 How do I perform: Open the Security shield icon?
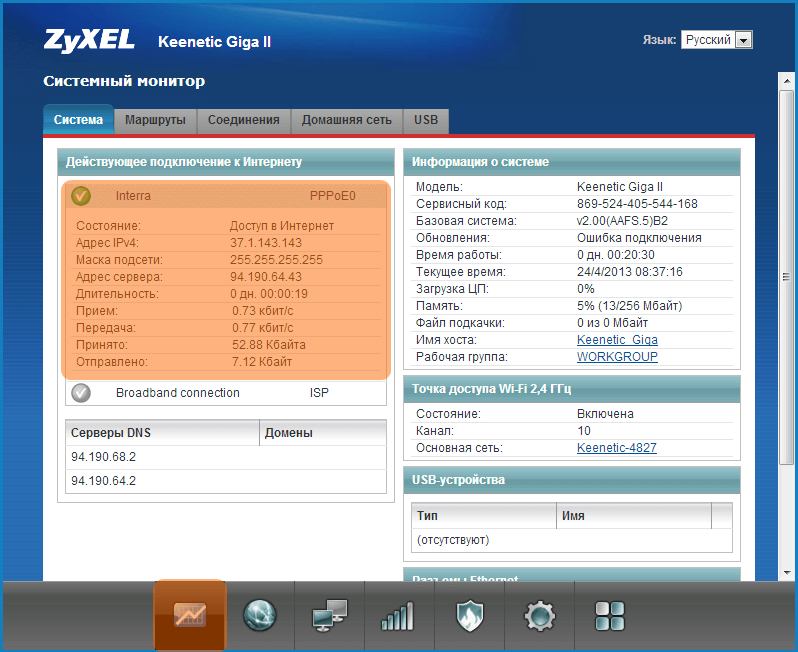pos(469,615)
